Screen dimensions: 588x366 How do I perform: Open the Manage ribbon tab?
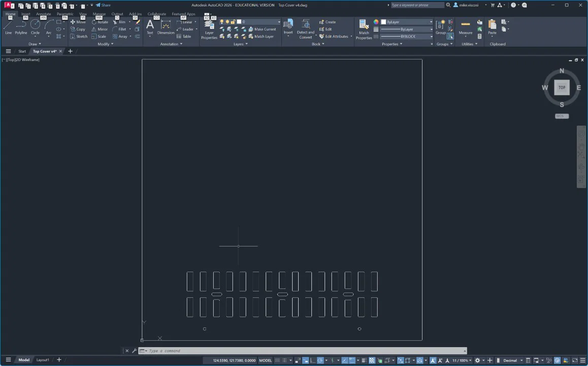(99, 14)
